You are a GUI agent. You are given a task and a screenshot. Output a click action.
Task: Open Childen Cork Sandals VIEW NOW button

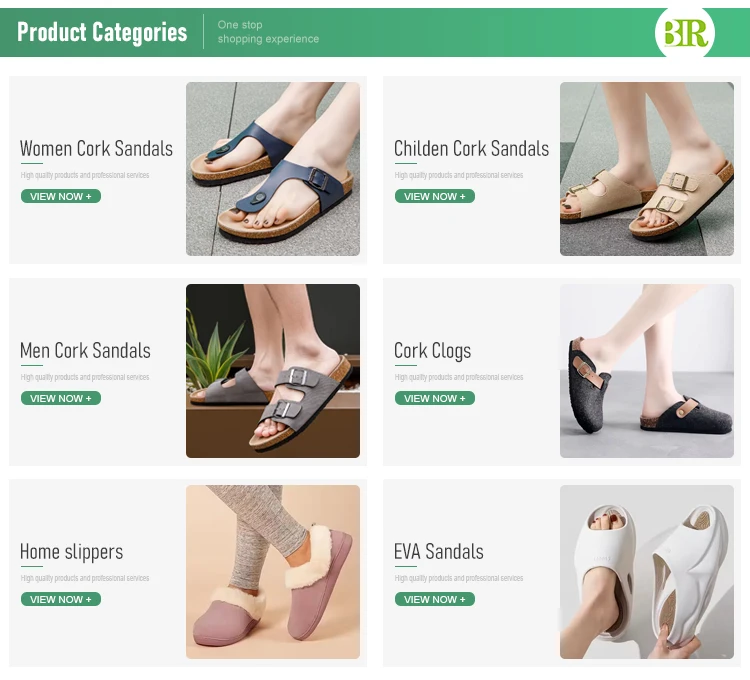click(x=435, y=196)
